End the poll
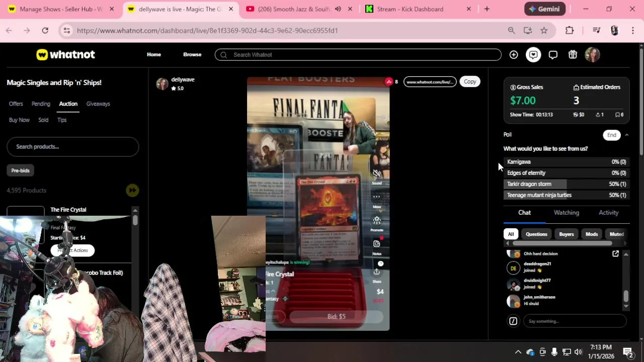The image size is (644, 362). (x=611, y=135)
